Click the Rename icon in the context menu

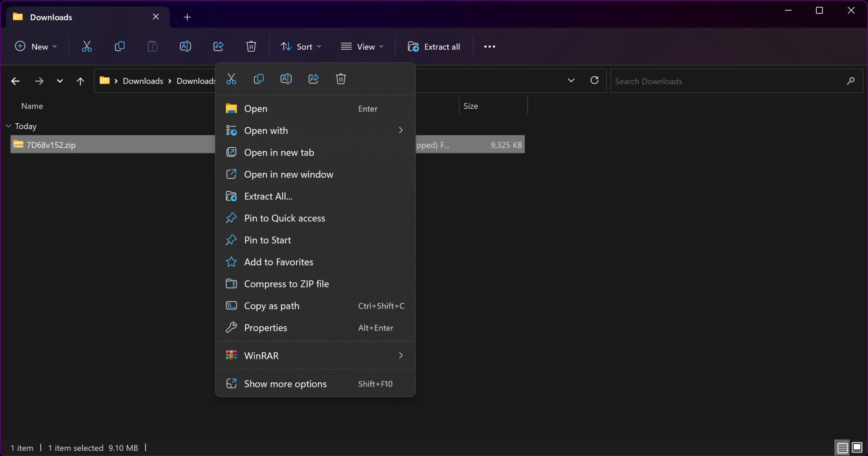286,79
